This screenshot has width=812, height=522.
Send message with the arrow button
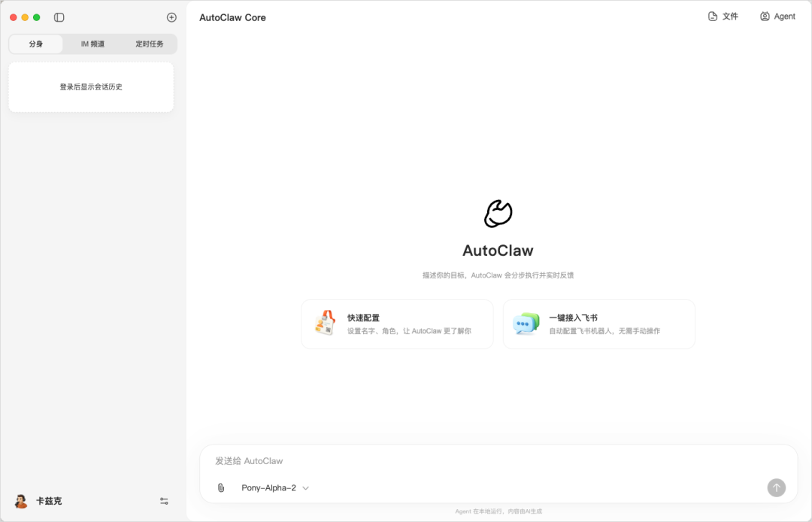click(776, 487)
